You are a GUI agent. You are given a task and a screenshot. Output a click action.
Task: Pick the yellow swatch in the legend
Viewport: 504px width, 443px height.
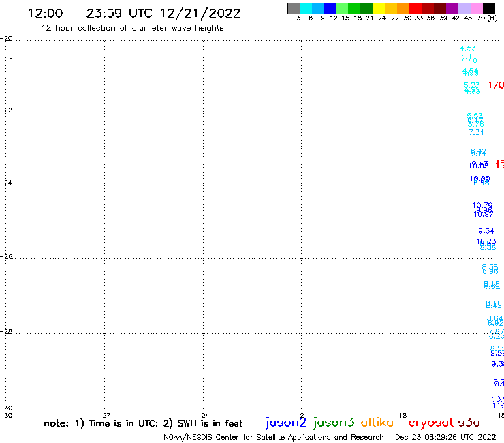[379, 8]
